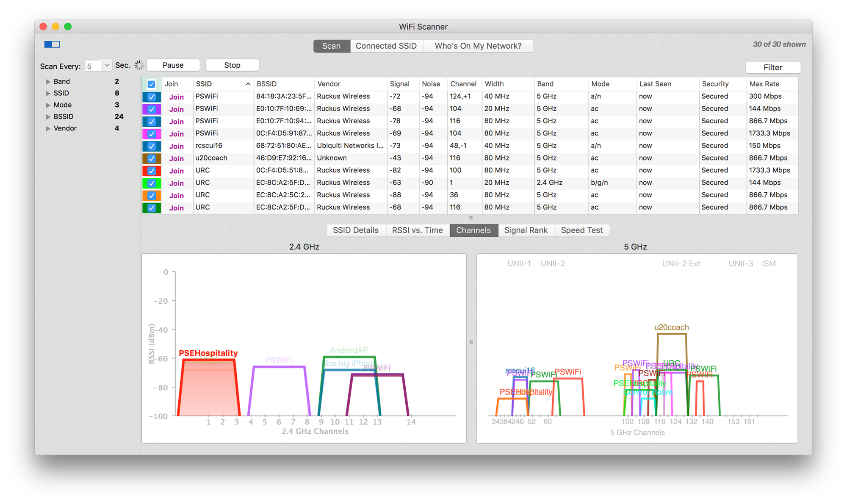Open the scan interval dropdown
Screen dimensions: 847x504
coord(107,66)
